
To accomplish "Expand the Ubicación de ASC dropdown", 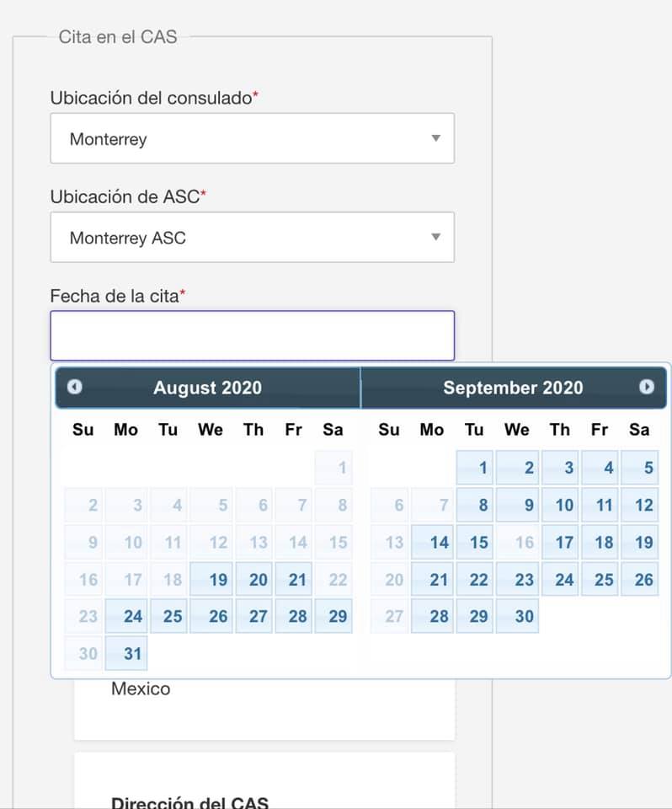I will [x=252, y=238].
